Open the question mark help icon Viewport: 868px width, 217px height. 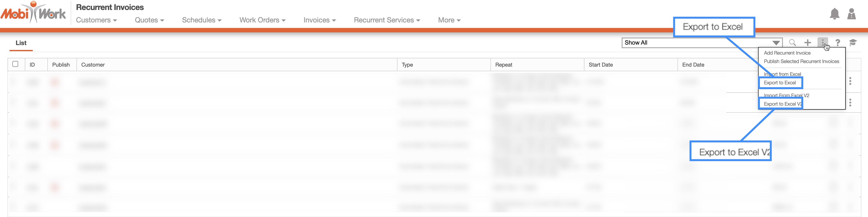pyautogui.click(x=837, y=43)
